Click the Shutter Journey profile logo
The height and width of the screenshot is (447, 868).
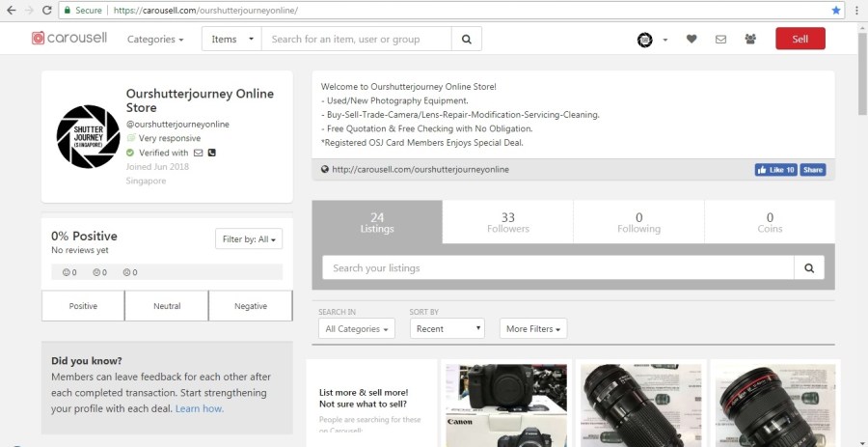[88, 136]
